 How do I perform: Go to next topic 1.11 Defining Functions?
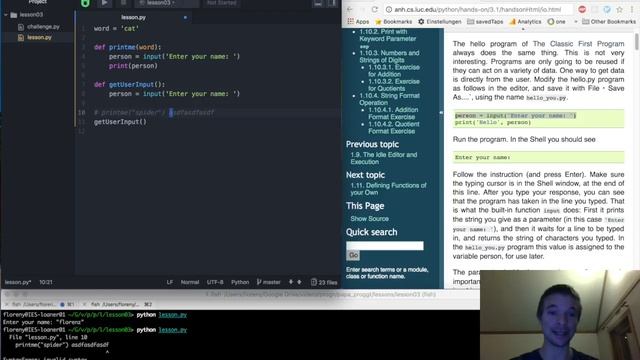tap(388, 189)
